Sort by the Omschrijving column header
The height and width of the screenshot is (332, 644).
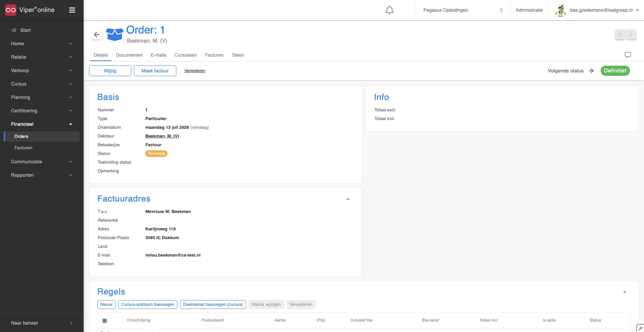(138, 320)
